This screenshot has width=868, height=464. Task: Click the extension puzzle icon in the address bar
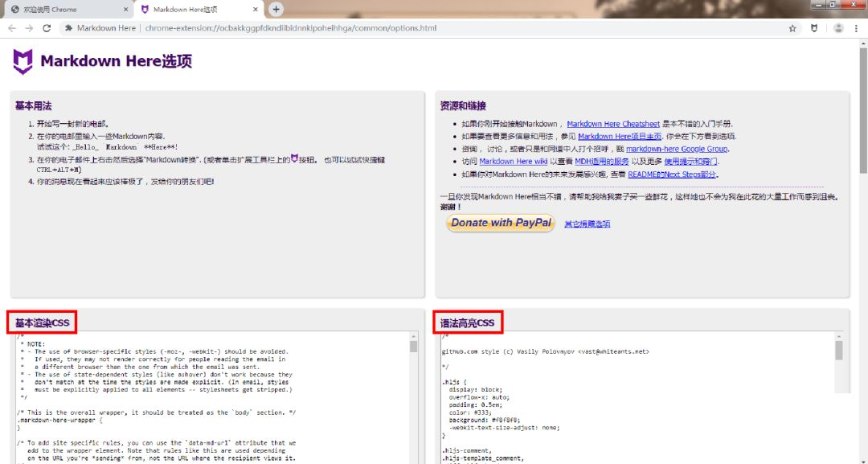(68, 27)
